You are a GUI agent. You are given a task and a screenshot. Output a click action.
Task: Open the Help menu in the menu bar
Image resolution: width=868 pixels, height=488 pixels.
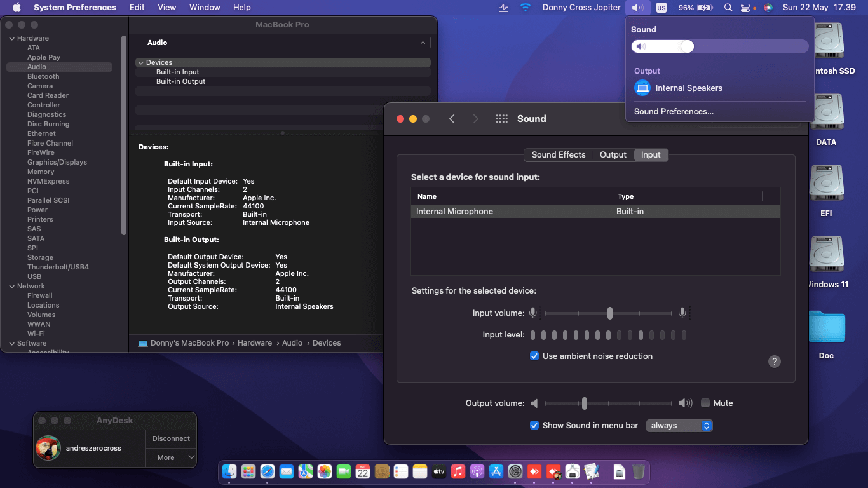242,8
